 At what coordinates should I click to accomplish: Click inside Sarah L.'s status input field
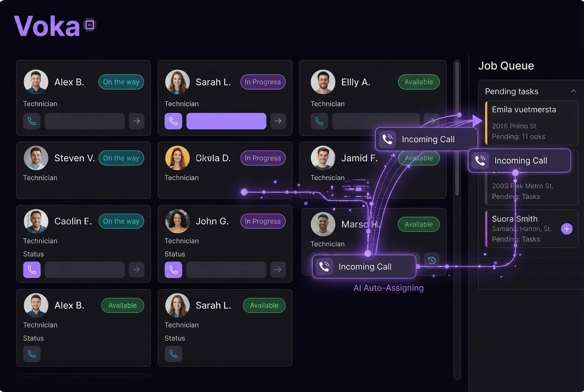226,121
